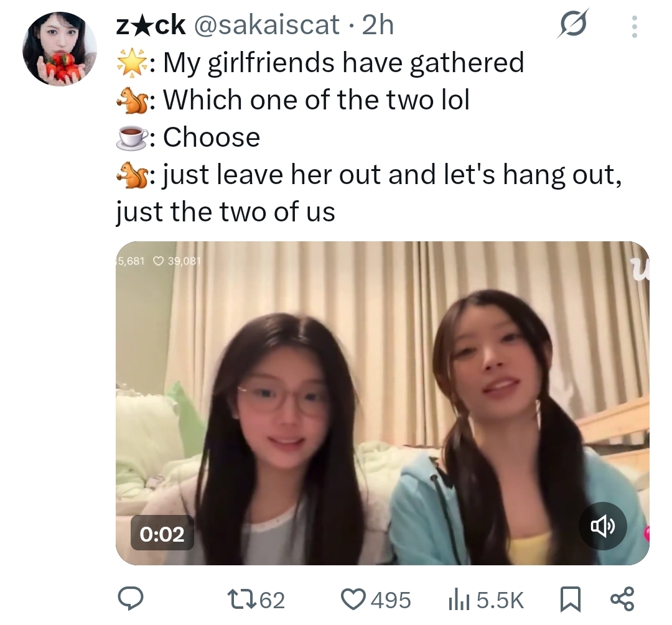
Task: View analytics showing 5.5K views
Action: (459, 600)
